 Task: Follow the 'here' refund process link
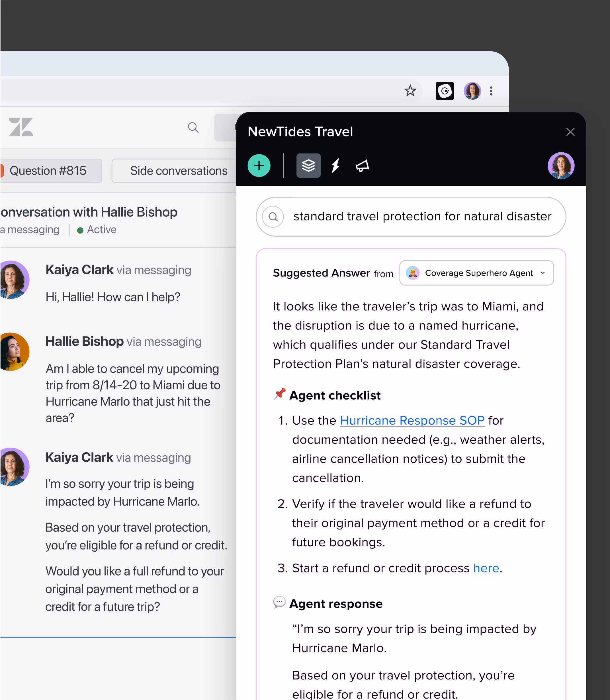[486, 568]
